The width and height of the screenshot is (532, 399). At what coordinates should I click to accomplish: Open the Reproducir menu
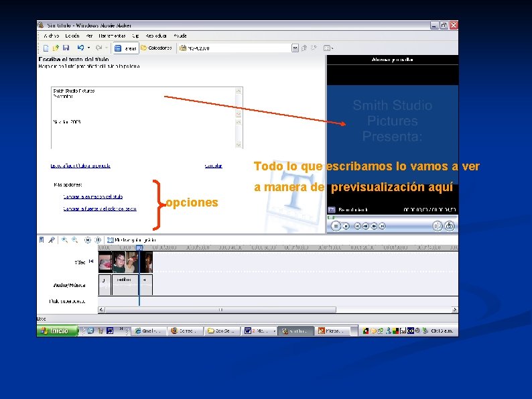pyautogui.click(x=156, y=36)
